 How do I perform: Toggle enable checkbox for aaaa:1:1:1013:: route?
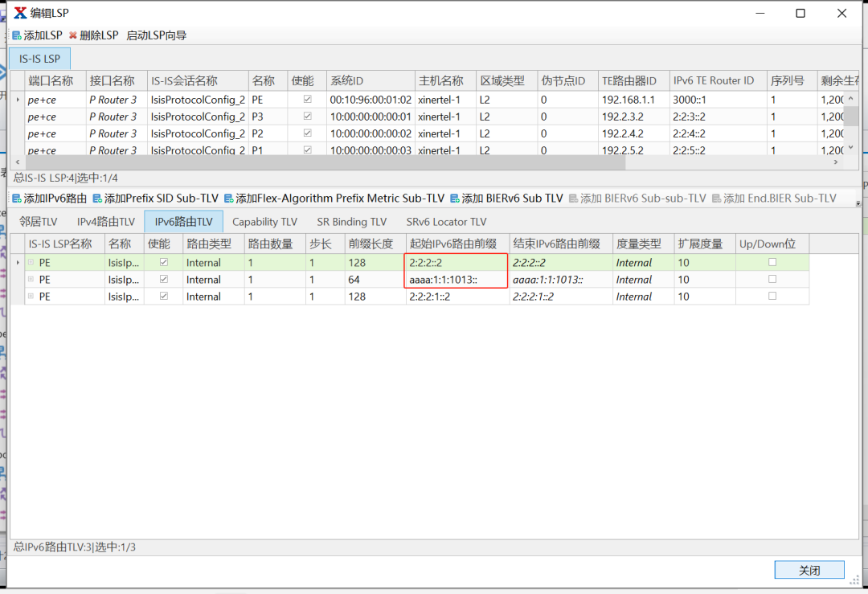point(164,280)
